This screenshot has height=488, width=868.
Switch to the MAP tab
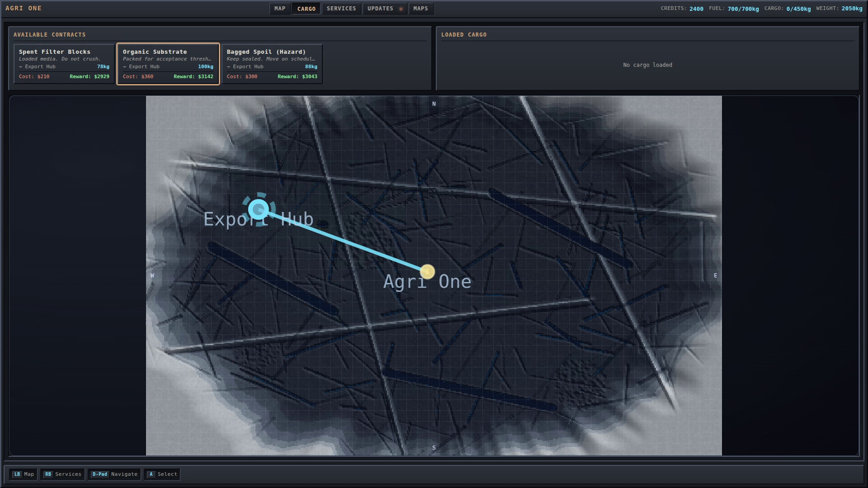(x=279, y=8)
